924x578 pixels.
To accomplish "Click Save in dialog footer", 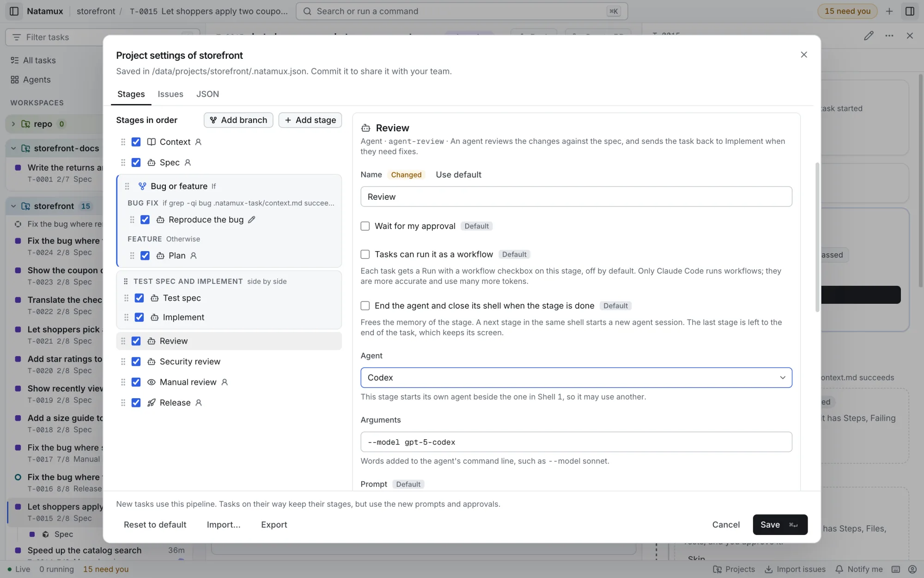I will point(780,525).
